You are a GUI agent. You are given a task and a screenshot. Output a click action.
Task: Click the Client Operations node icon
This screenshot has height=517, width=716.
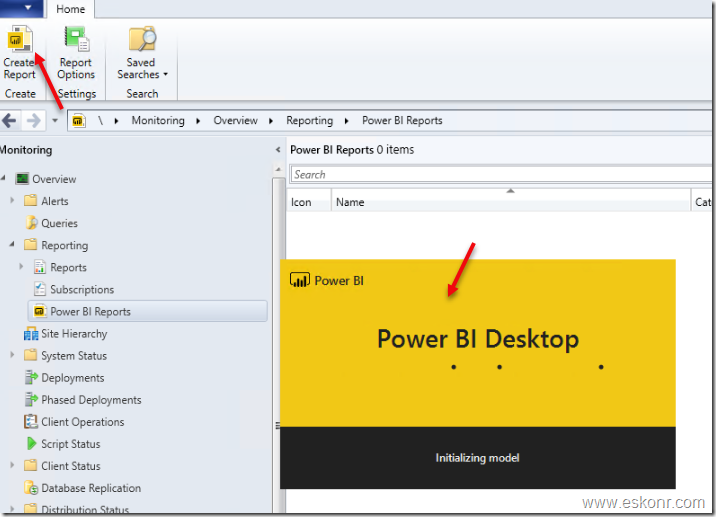(x=31, y=422)
